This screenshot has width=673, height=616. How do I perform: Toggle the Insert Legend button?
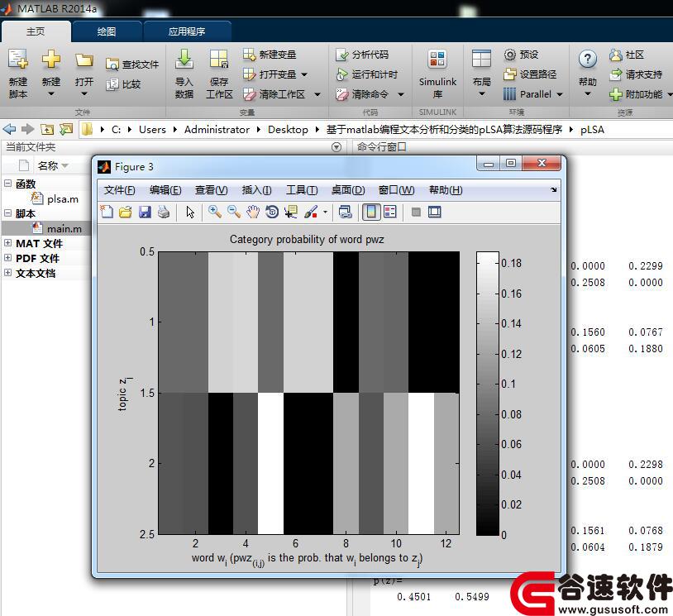click(390, 212)
